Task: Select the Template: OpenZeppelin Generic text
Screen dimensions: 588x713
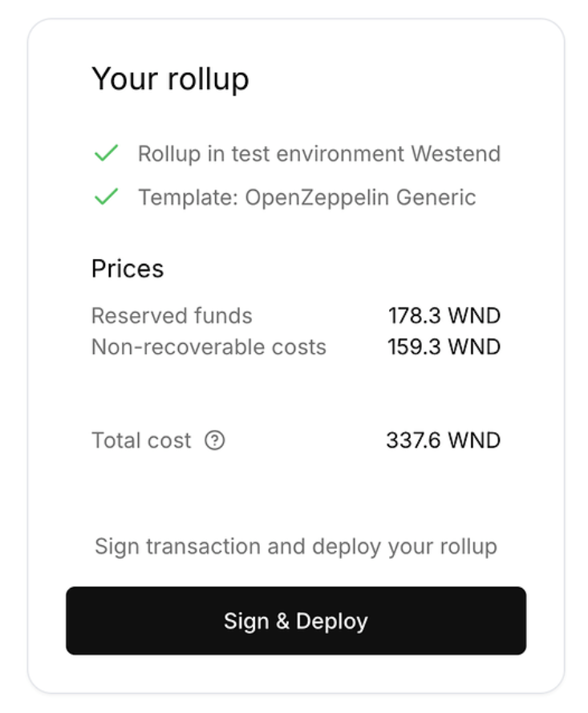Action: [307, 198]
